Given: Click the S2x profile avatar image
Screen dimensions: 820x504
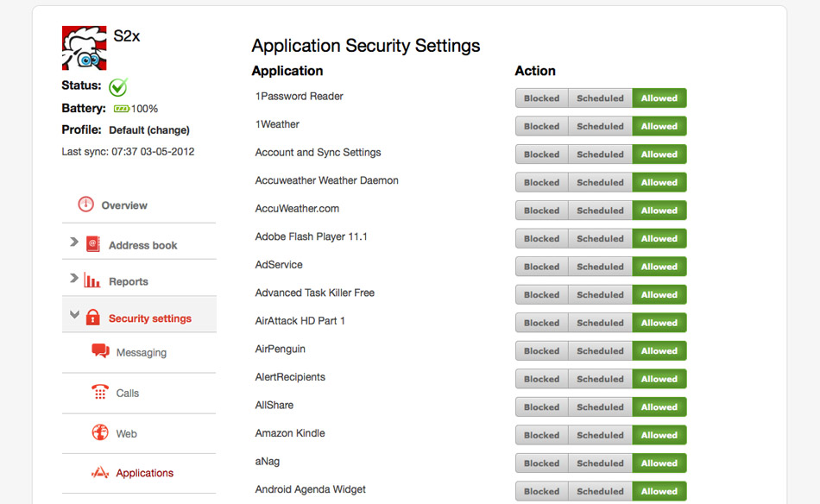Looking at the screenshot, I should 84,47.
